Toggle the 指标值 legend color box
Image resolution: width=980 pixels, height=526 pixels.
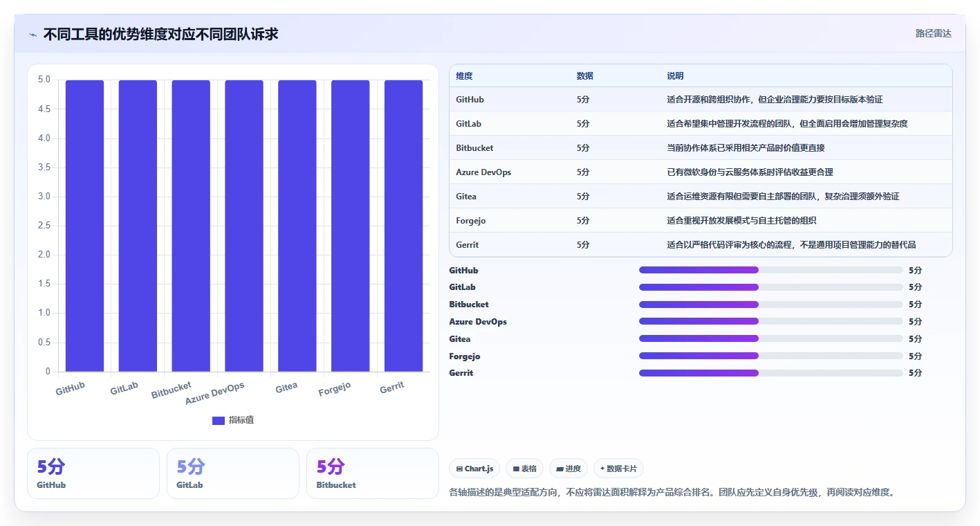[x=219, y=420]
